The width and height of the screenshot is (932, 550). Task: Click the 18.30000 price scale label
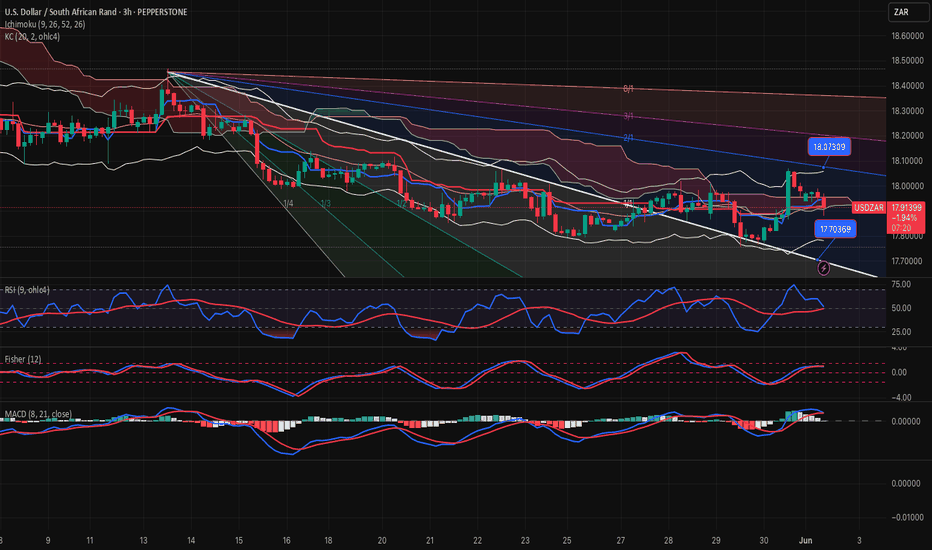pos(907,111)
